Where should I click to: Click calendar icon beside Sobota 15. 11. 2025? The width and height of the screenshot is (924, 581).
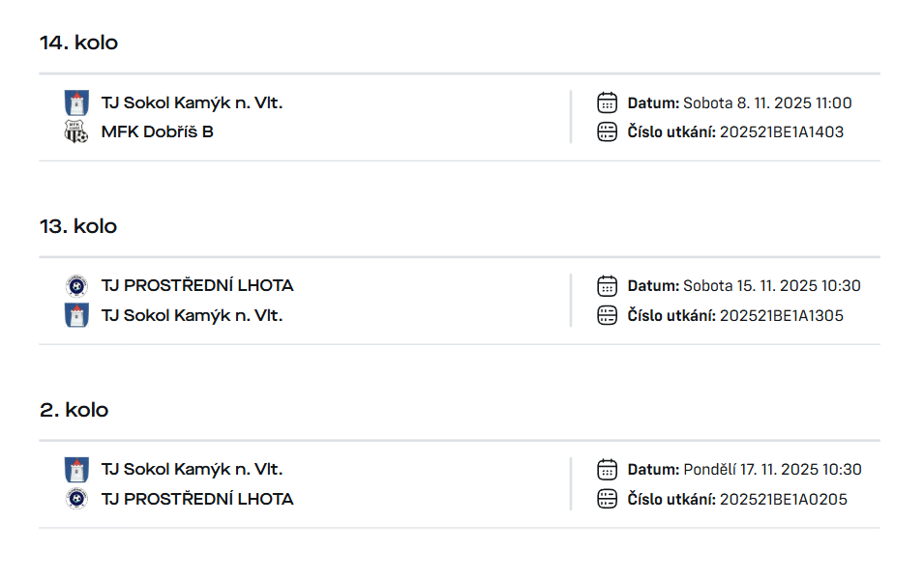point(608,286)
